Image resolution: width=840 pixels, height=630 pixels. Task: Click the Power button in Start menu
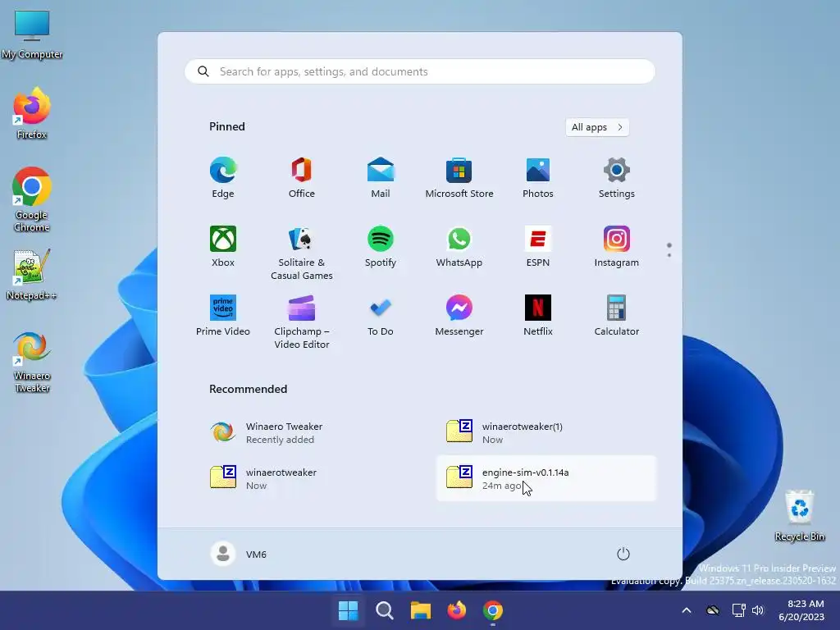(x=623, y=554)
